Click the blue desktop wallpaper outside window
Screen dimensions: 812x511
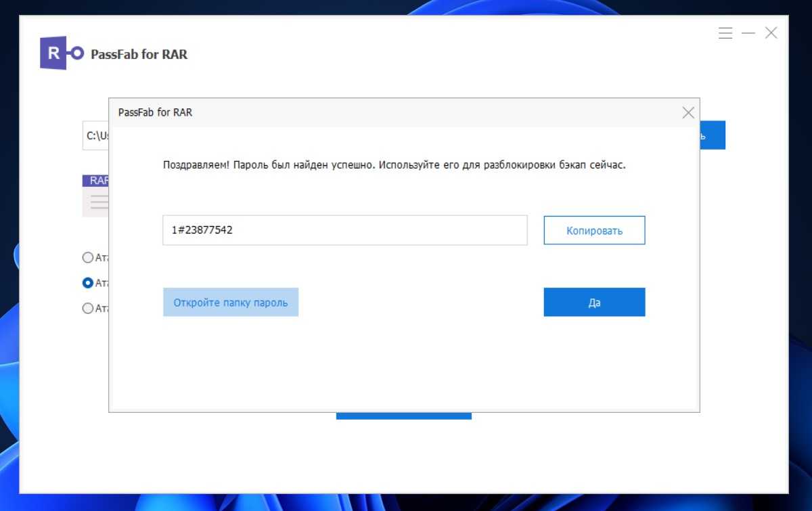(x=800, y=271)
